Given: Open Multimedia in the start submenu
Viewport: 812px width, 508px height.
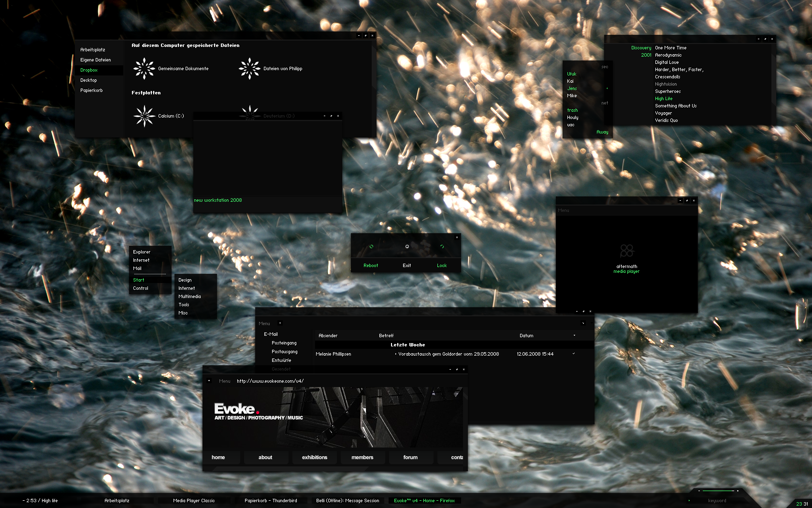Looking at the screenshot, I should click(x=189, y=297).
